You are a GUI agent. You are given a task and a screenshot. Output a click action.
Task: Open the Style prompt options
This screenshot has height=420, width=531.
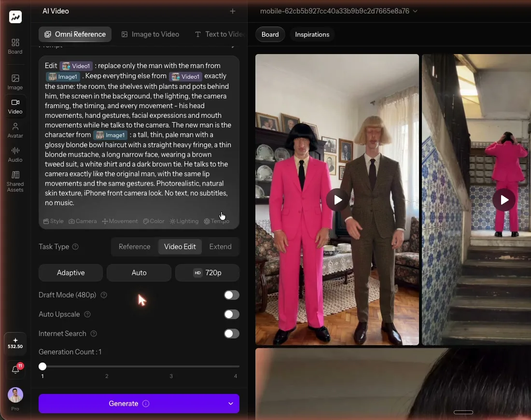pos(54,221)
